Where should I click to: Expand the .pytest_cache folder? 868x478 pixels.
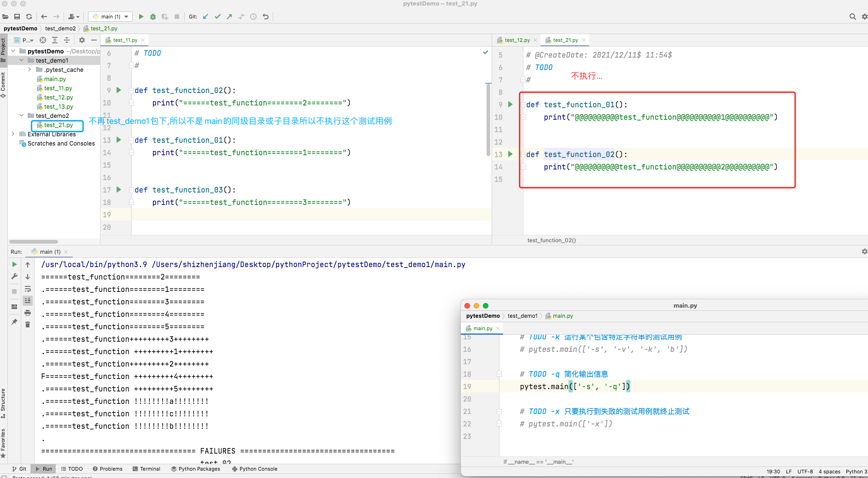click(30, 70)
